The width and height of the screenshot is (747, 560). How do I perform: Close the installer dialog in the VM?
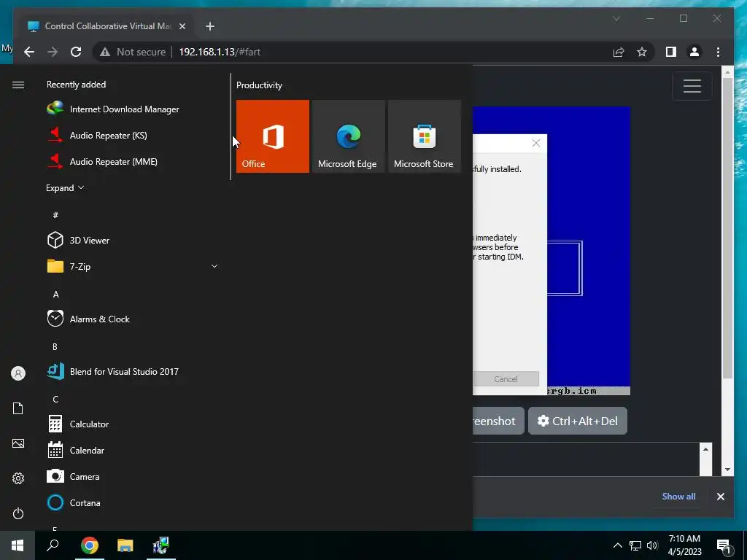tap(536, 144)
